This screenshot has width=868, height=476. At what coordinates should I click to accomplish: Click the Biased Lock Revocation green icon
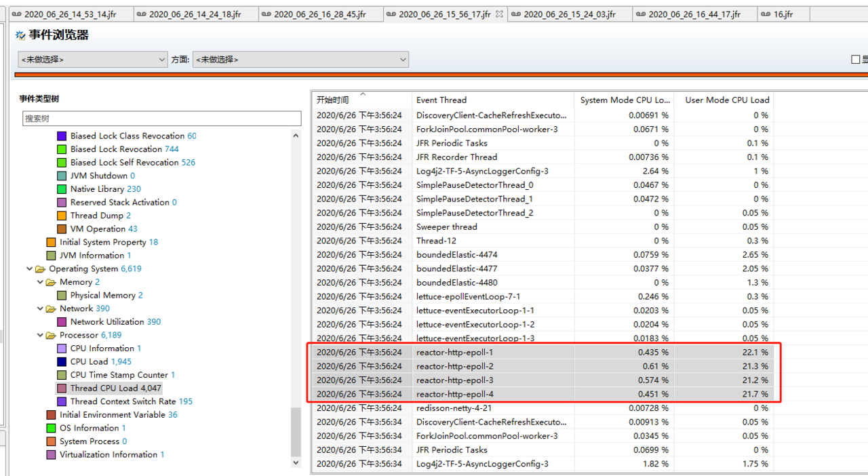62,149
